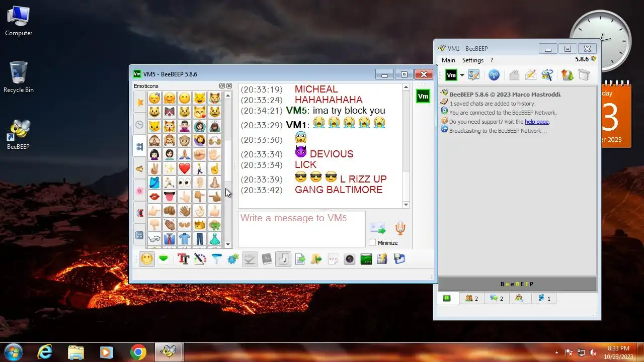Click the green save chat toolbar icon

(x=164, y=259)
